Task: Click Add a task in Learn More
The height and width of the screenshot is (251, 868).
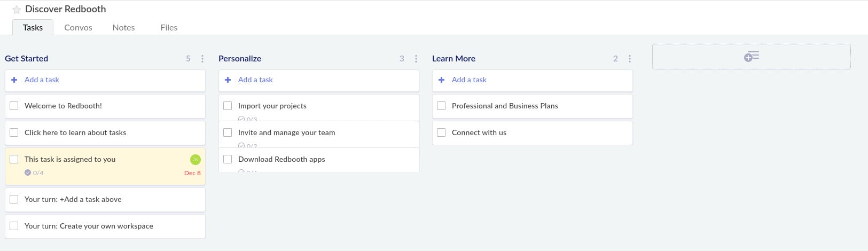Action: (469, 80)
